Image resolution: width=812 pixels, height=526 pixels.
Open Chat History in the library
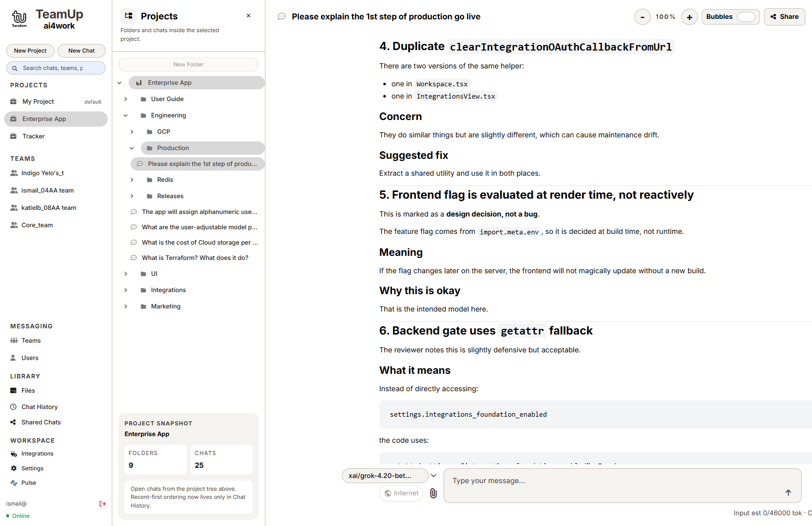coord(39,407)
